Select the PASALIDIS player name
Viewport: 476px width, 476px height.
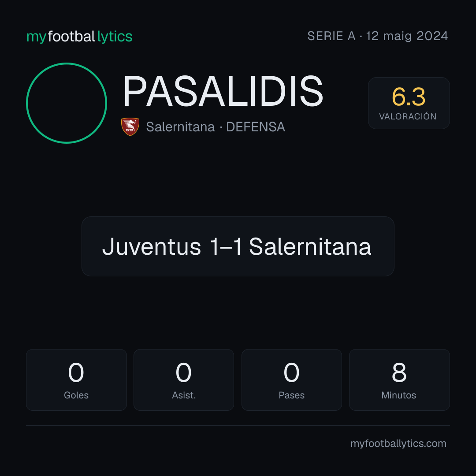223,91
